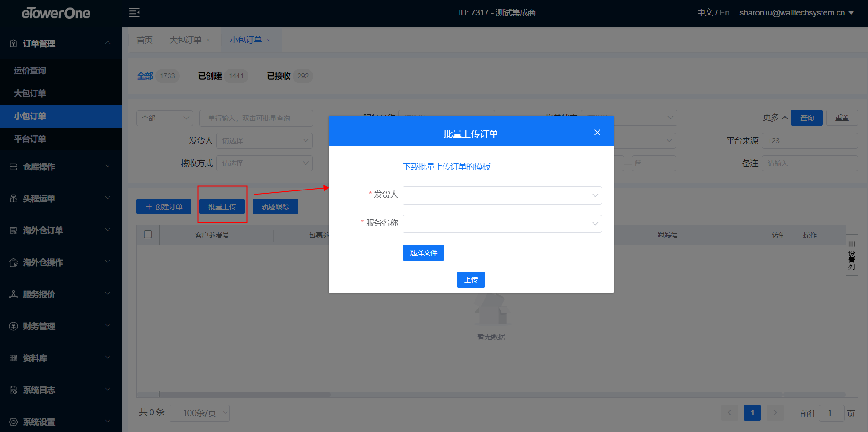Switch to the 首页 tab

tap(145, 40)
